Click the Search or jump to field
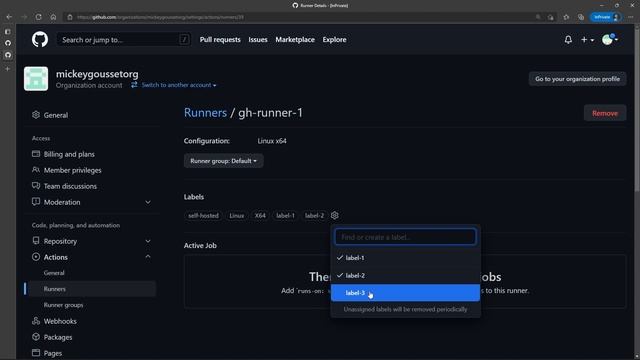Viewport: 640px width, 360px height. (124, 40)
